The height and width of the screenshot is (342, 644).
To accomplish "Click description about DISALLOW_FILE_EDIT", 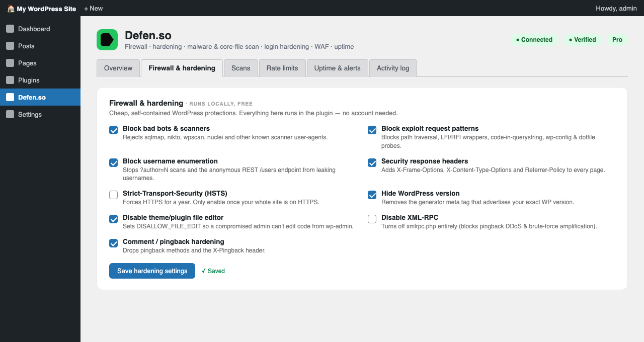I will click(238, 226).
